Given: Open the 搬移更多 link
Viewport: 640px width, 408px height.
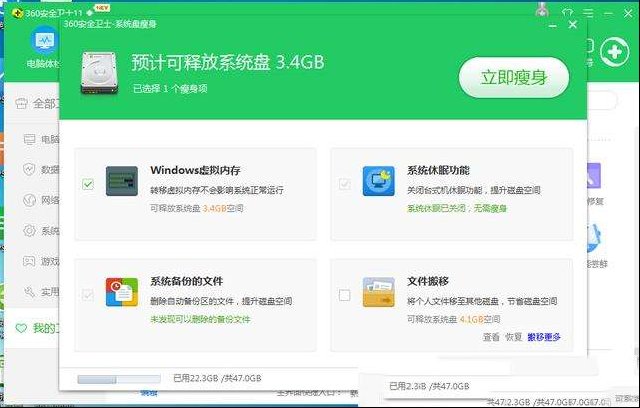Looking at the screenshot, I should 544,337.
